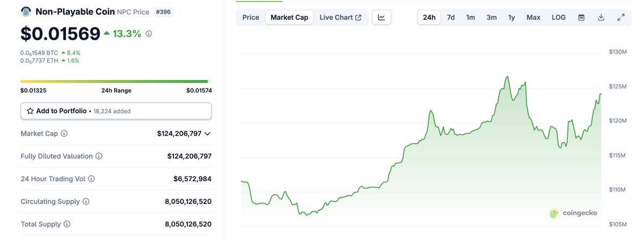Screen dimensions: 644x241
Task: Download chart data icon
Action: coord(601,17)
